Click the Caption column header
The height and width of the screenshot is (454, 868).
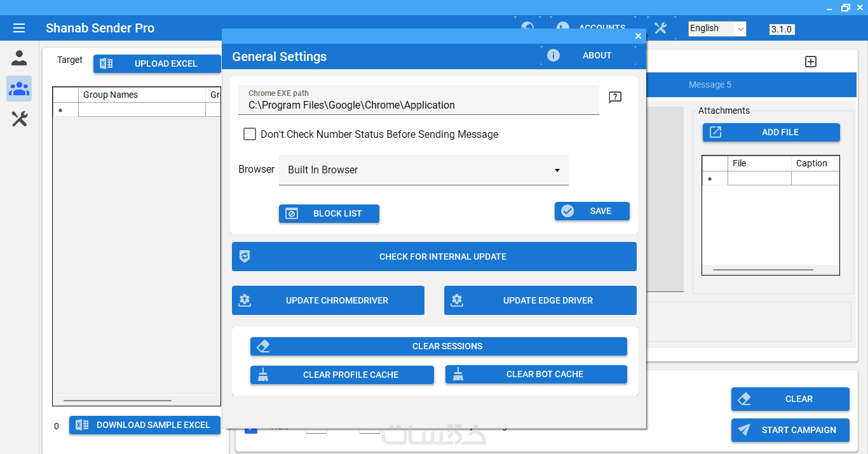click(x=815, y=163)
